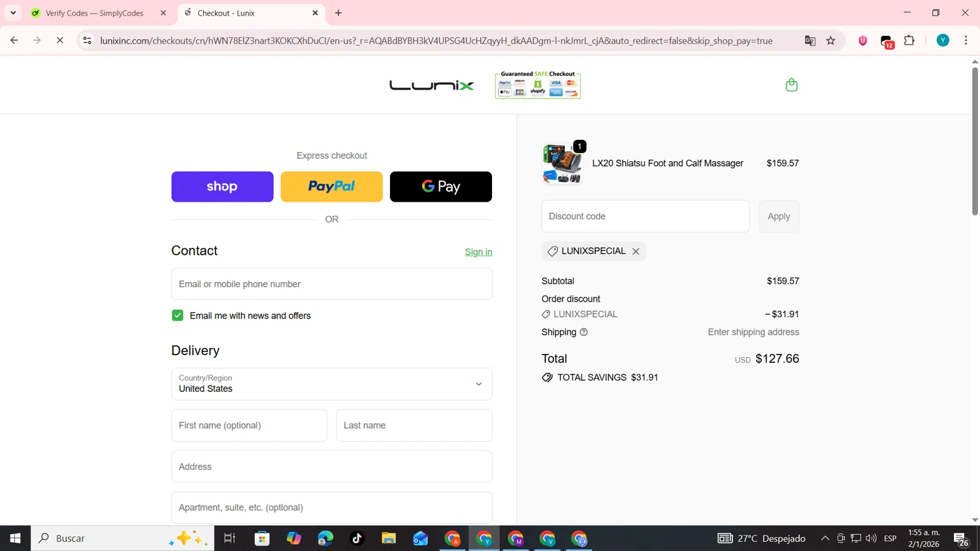Image resolution: width=980 pixels, height=551 pixels.
Task: Click the Sign in link
Action: pyautogui.click(x=478, y=252)
